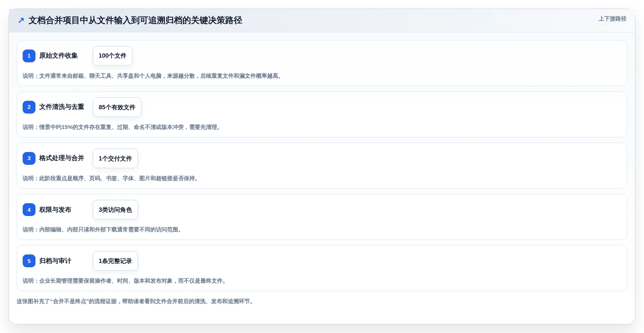This screenshot has height=333, width=644.
Task: Click the description starting 说明：文件通常来自邮箱
Action: coord(153,76)
